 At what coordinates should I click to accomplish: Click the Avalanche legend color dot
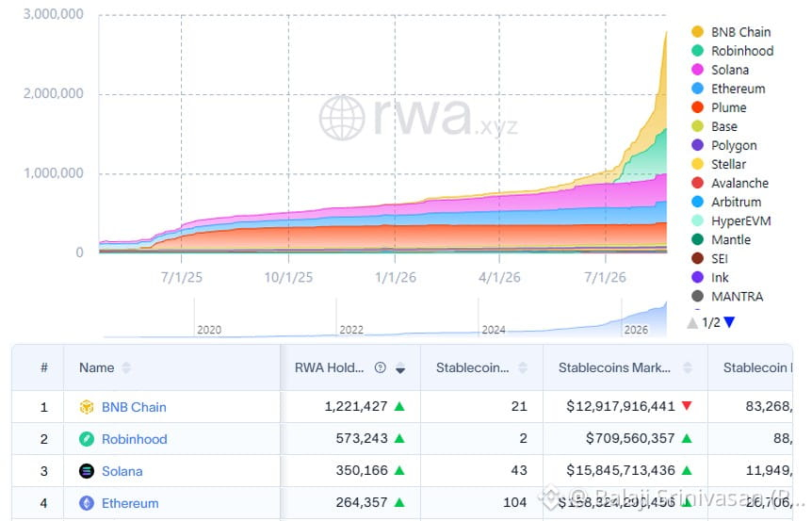click(698, 184)
